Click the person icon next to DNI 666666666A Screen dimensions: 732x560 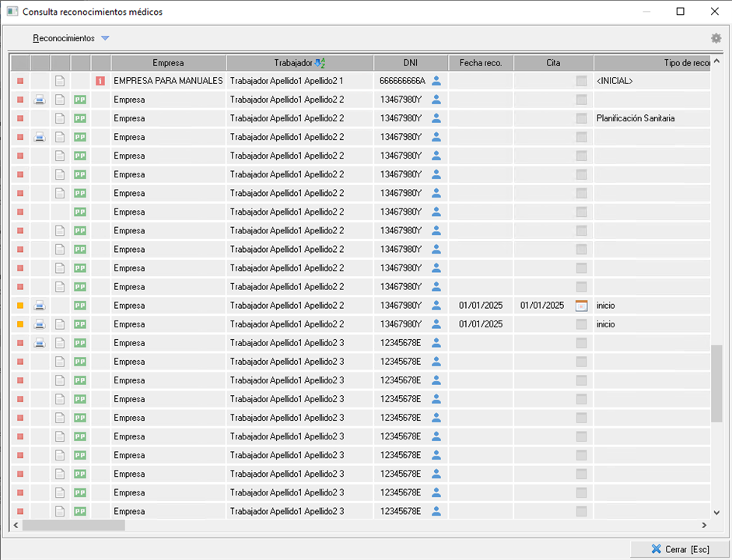(x=436, y=81)
